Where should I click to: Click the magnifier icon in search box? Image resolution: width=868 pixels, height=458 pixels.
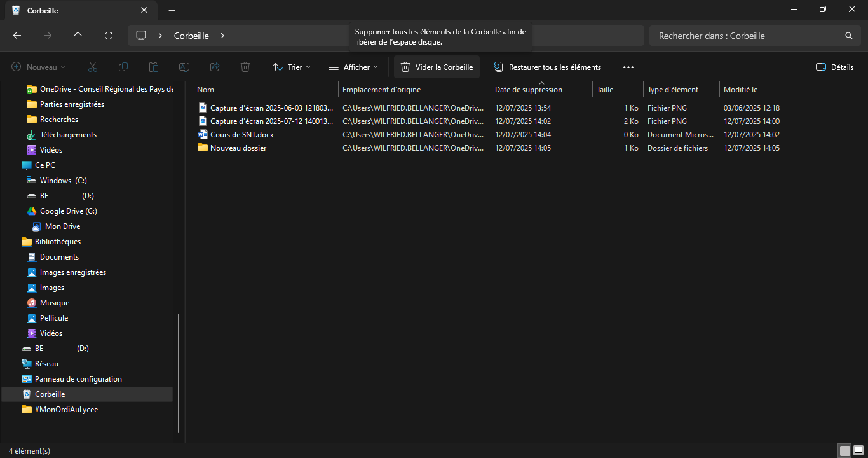[x=848, y=36]
